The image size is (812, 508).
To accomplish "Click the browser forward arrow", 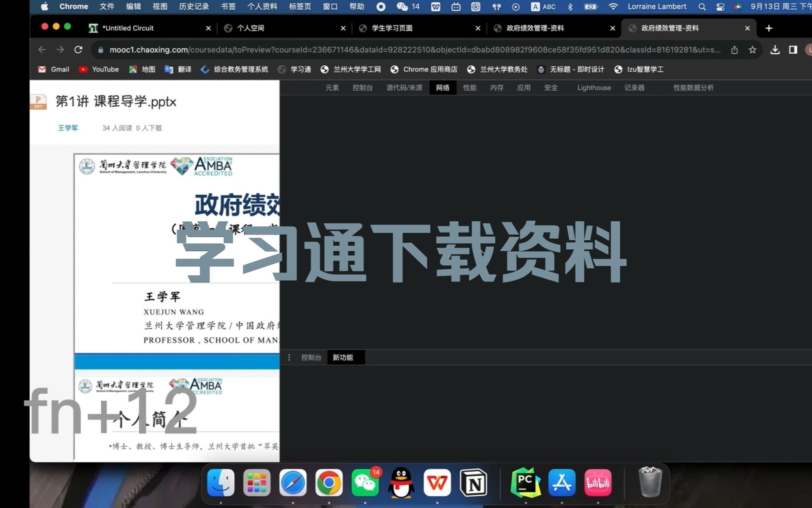I will pos(60,50).
